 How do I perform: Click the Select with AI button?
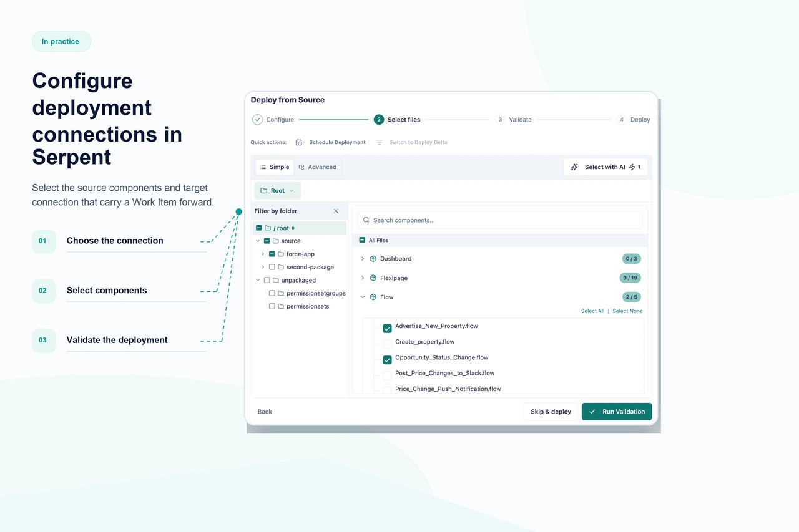pyautogui.click(x=606, y=167)
